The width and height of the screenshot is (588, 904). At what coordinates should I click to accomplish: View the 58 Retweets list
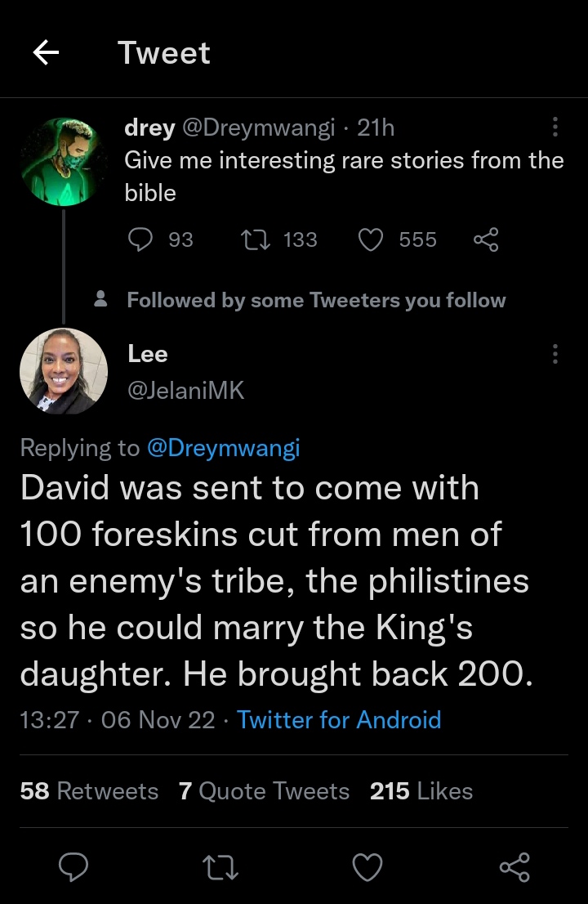(89, 791)
